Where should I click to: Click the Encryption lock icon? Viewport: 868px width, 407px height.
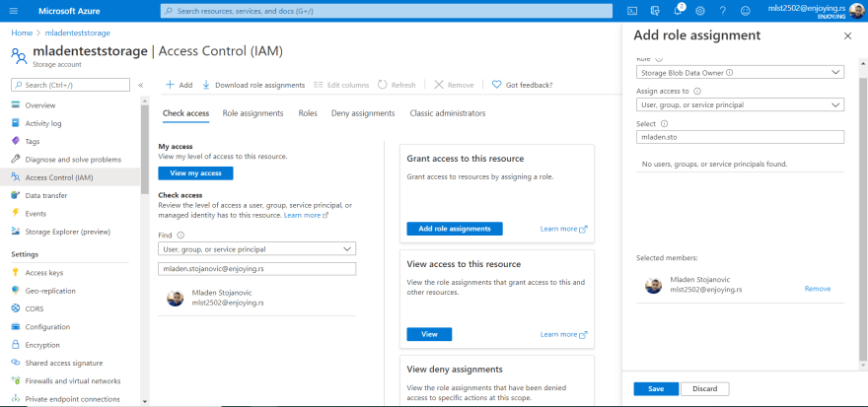pos(16,345)
